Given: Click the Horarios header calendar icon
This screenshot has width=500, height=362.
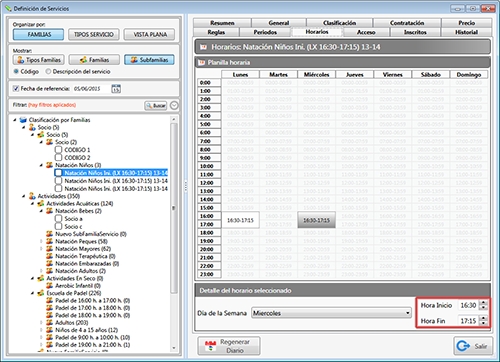Looking at the screenshot, I should pyautogui.click(x=203, y=47).
